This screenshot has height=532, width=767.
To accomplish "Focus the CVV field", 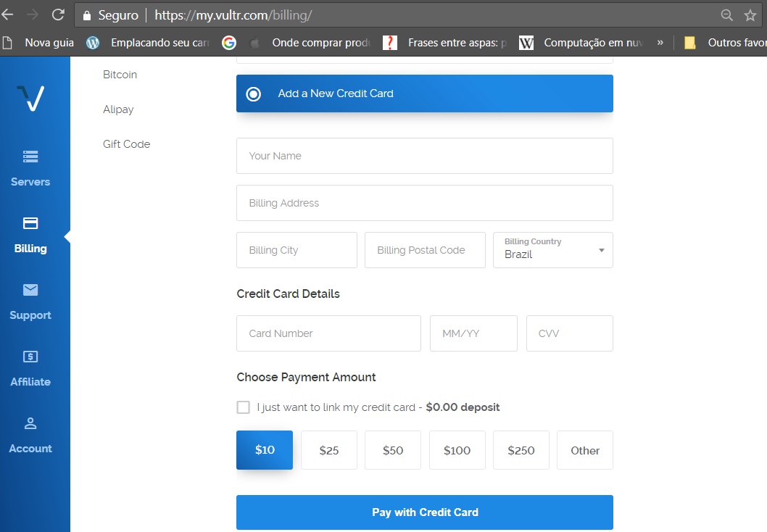I will [x=569, y=333].
